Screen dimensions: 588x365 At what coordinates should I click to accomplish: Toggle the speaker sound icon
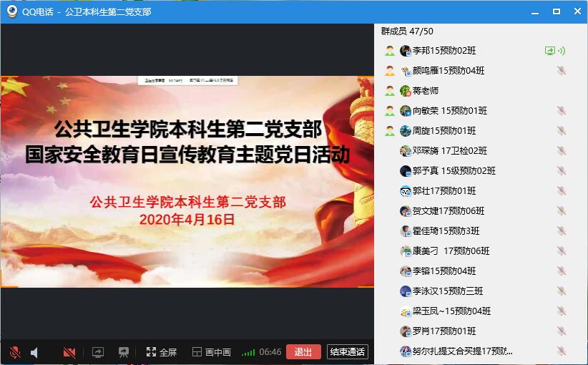tap(34, 352)
